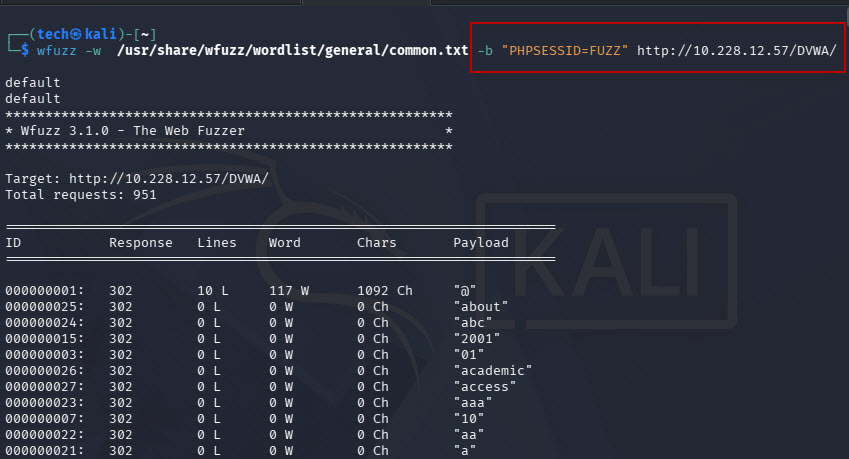849x459 pixels.
Task: Click the tech㉿kali prompt text
Action: (x=77, y=34)
